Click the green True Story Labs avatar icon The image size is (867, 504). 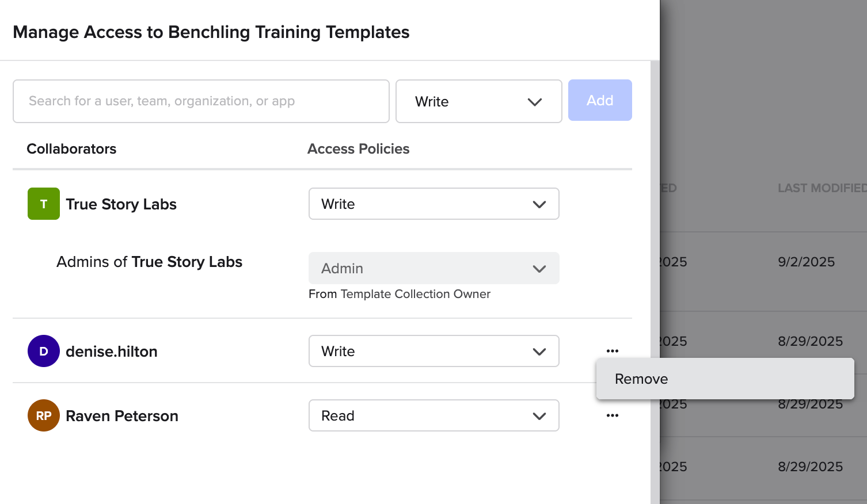pos(44,204)
